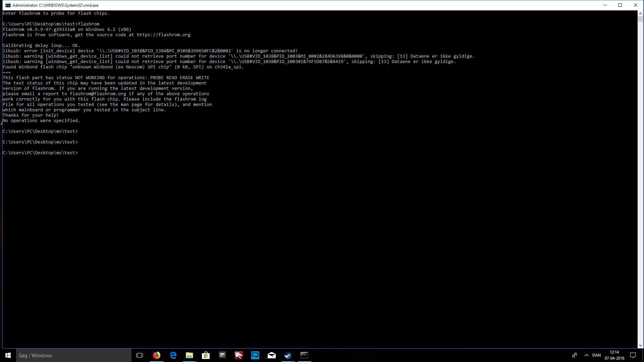The width and height of the screenshot is (644, 362).
Task: Click the https://flashrom.org text
Action: click(x=163, y=35)
